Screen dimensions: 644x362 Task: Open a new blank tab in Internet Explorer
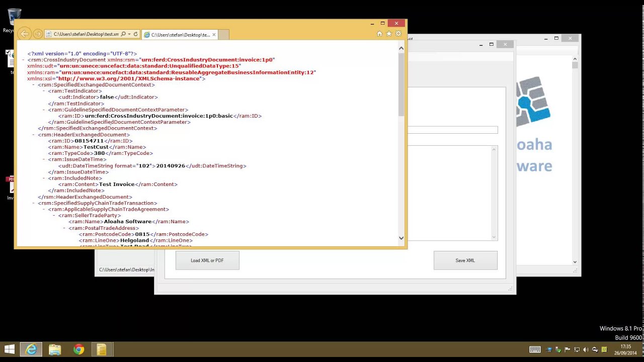point(223,35)
